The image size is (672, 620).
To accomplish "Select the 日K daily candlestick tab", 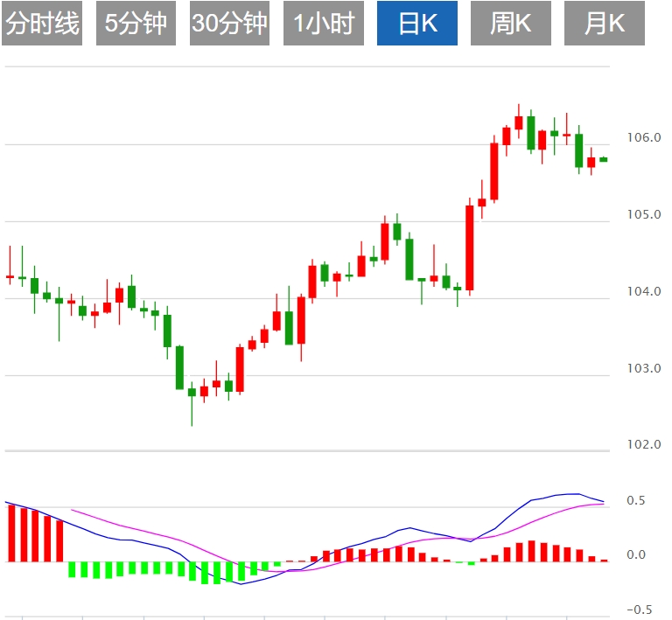I will (417, 23).
